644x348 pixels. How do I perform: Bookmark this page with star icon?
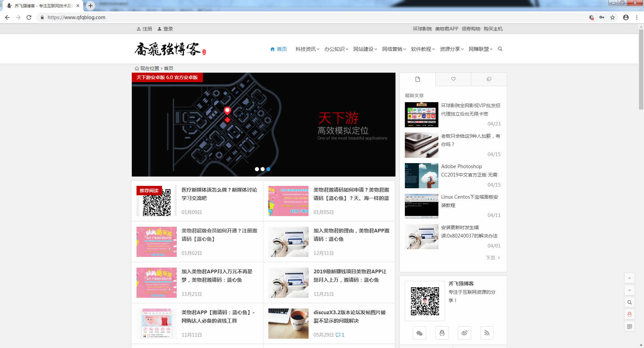[x=612, y=17]
